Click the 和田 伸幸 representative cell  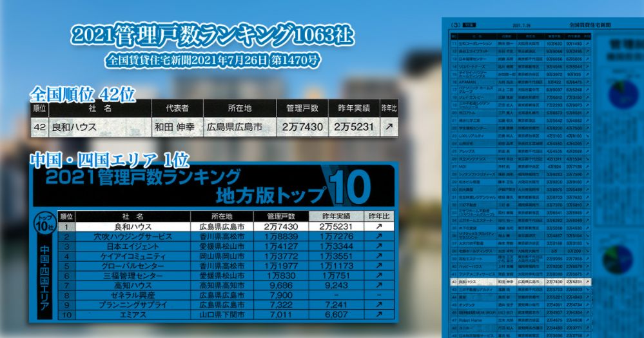point(177,127)
